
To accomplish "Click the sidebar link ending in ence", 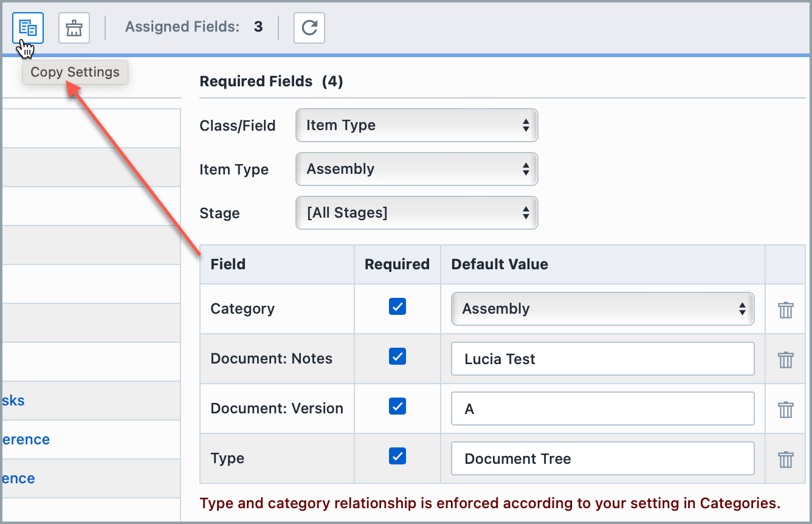I will pos(17,478).
